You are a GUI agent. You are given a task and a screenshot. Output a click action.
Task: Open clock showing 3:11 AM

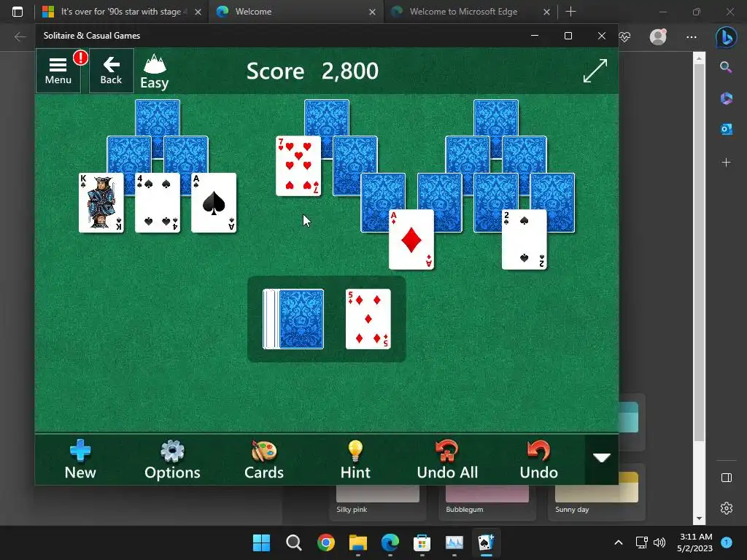click(x=695, y=542)
